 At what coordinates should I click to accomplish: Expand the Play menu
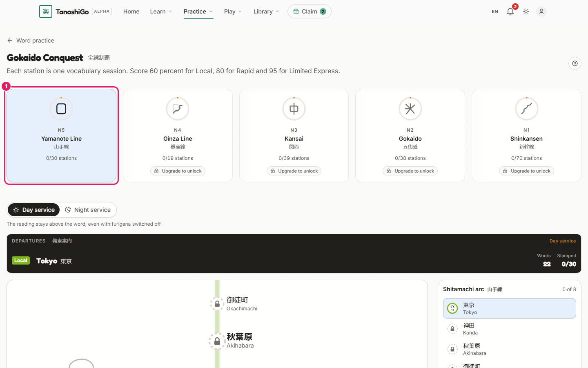(233, 11)
